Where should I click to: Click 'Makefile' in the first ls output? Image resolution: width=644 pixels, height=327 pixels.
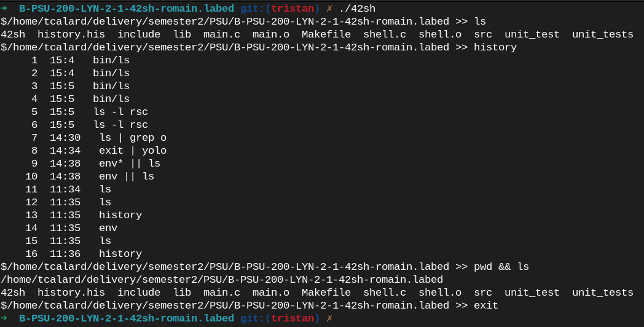coord(326,34)
